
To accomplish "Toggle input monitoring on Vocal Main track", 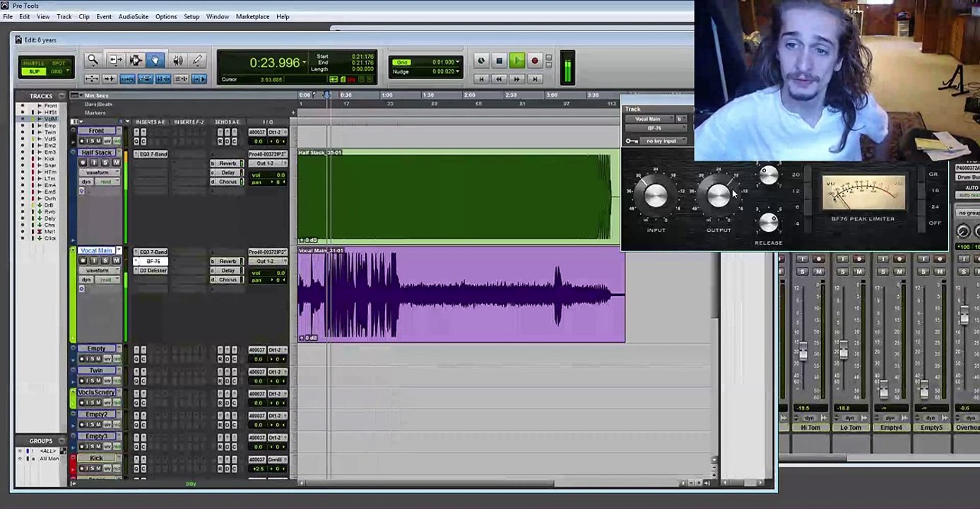I will pyautogui.click(x=94, y=261).
